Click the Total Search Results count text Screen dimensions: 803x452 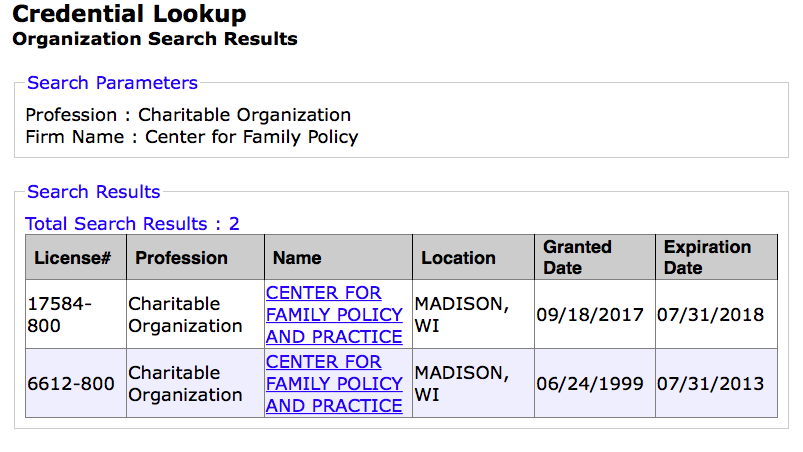(132, 224)
